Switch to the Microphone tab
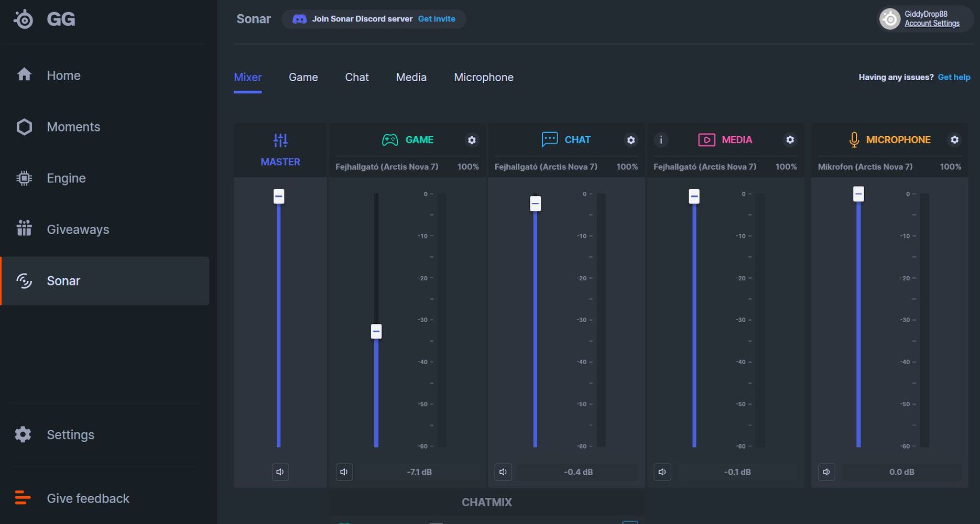The image size is (980, 524). [484, 78]
